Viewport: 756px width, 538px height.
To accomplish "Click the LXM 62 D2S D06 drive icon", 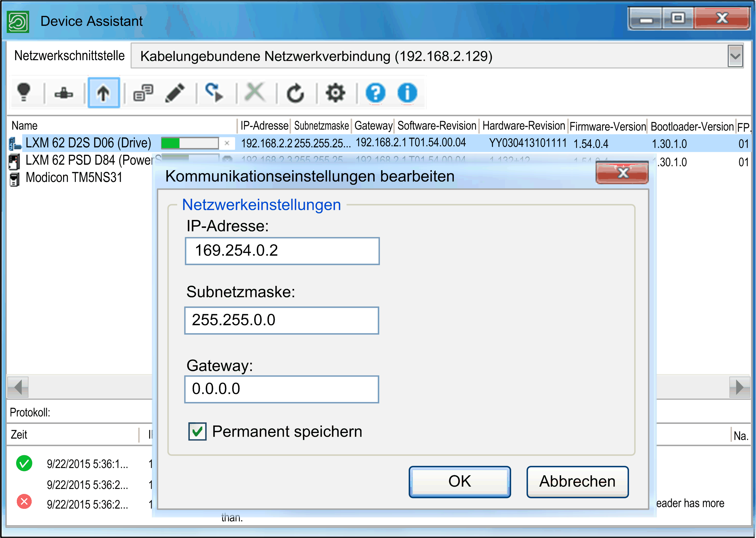I will 15,143.
